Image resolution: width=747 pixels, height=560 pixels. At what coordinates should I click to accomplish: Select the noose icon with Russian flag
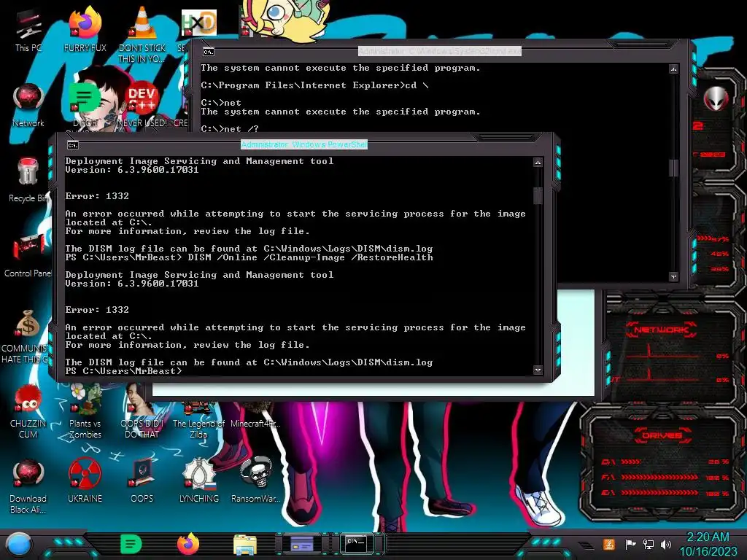(198, 473)
